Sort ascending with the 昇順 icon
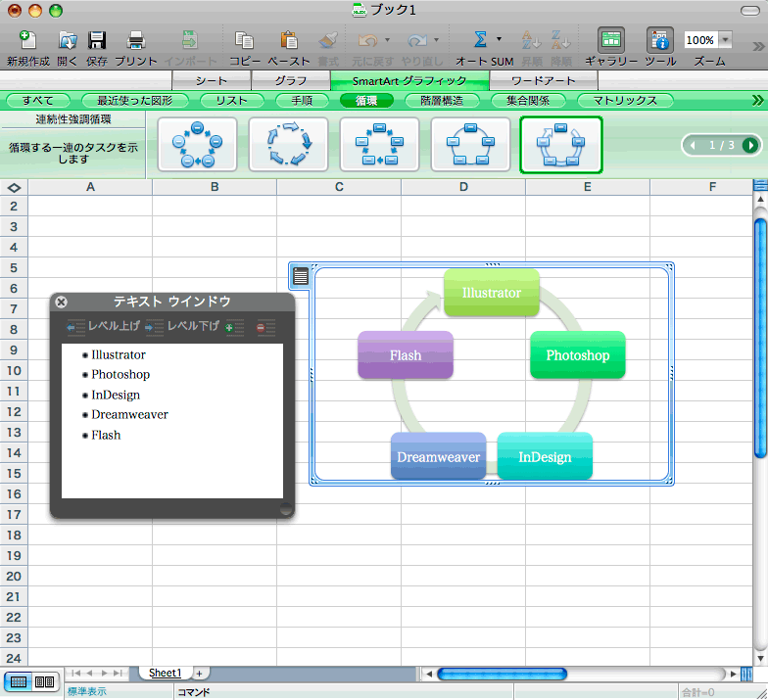 click(531, 40)
